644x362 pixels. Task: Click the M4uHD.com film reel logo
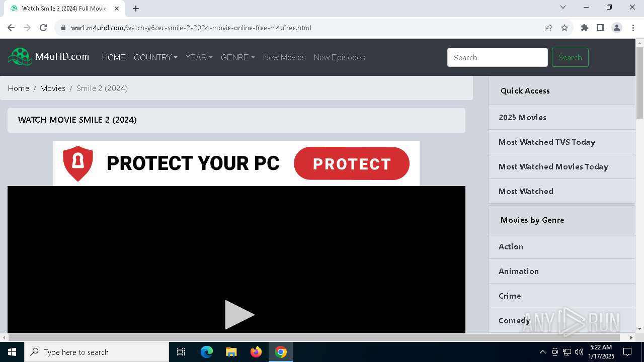pyautogui.click(x=20, y=57)
